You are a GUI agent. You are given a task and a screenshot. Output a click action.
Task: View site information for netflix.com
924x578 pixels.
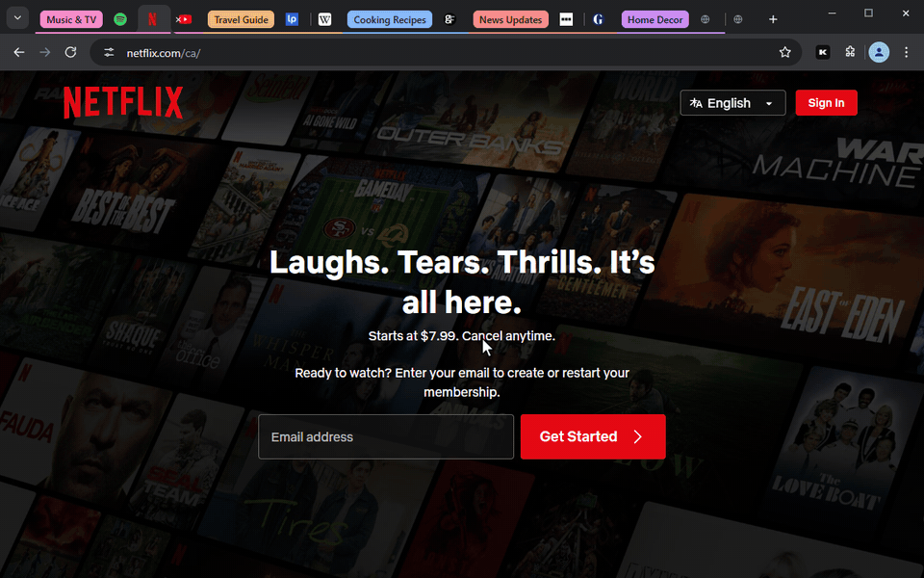click(109, 52)
